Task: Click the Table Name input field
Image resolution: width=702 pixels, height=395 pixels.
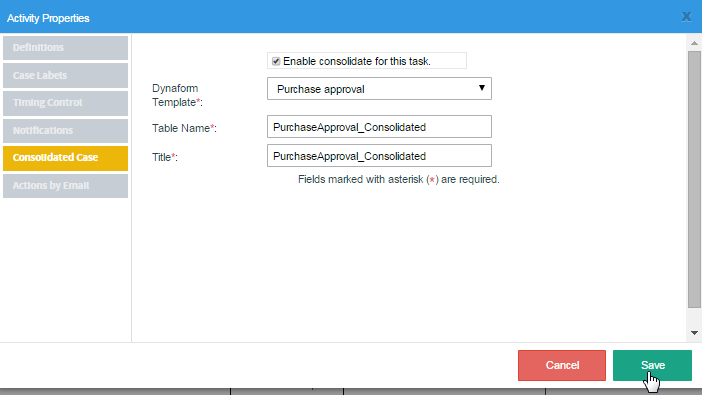Action: coord(379,127)
